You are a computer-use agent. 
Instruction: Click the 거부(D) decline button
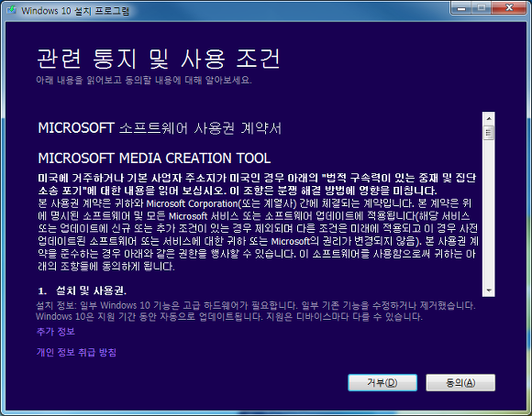coord(382,382)
